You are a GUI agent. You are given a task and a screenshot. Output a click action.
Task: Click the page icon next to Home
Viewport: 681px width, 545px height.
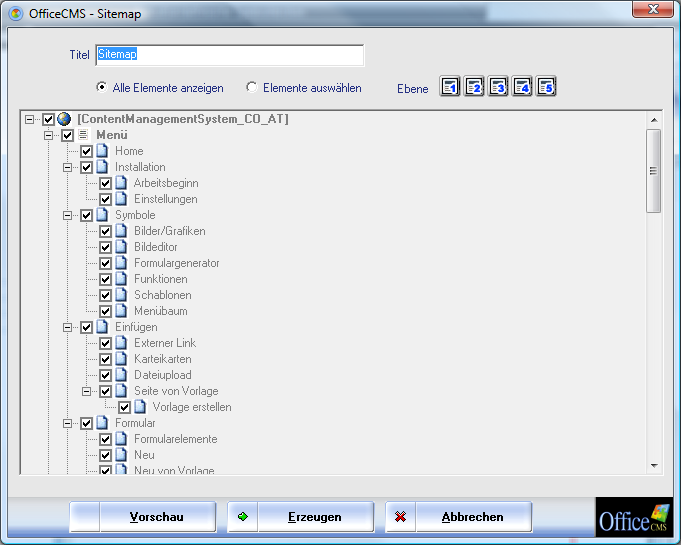coord(102,151)
